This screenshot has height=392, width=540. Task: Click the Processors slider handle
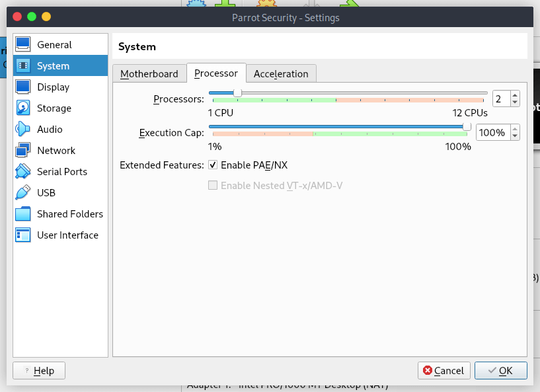tap(237, 93)
